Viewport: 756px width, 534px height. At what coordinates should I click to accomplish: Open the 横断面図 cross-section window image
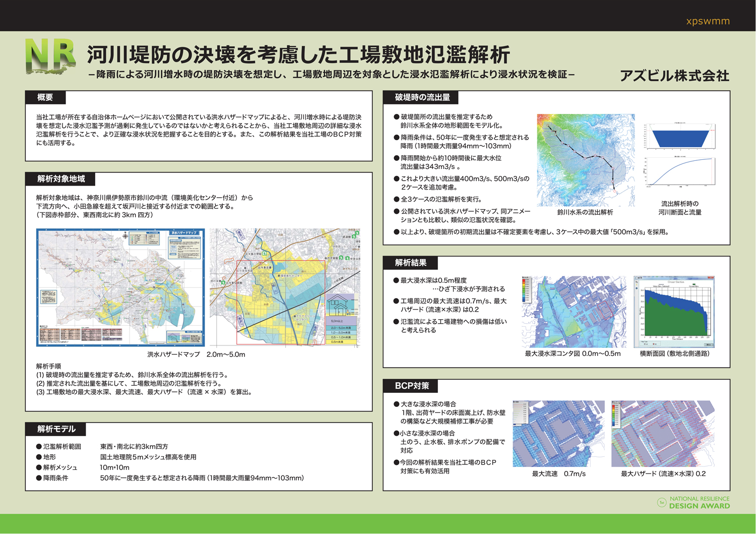[674, 312]
